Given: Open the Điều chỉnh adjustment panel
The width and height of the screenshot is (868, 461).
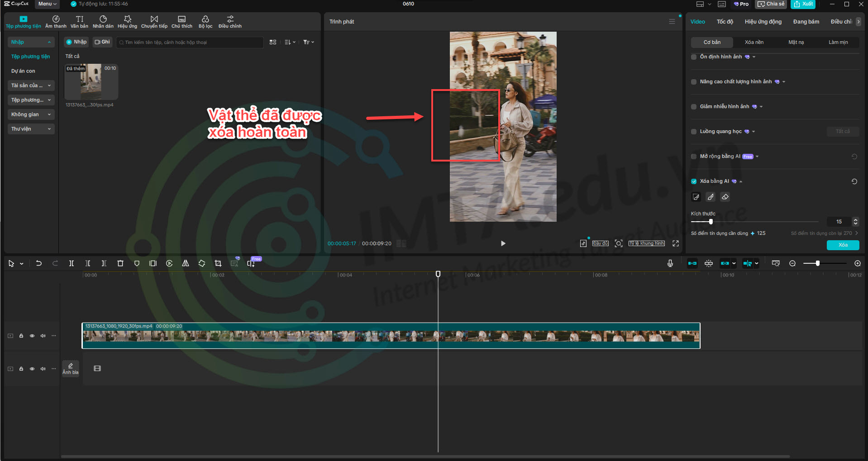Looking at the screenshot, I should 230,22.
